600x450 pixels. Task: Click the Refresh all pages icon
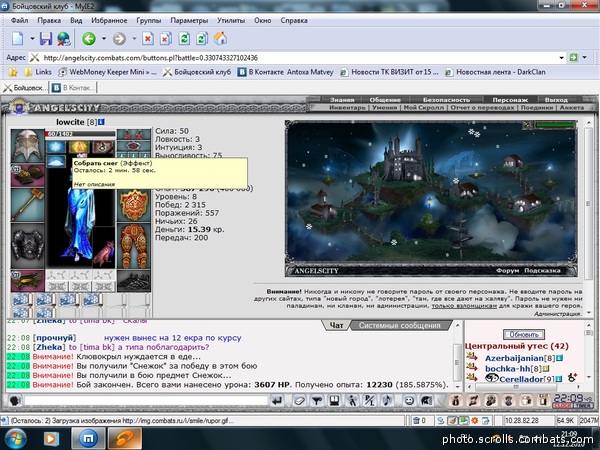pyautogui.click(x=202, y=39)
